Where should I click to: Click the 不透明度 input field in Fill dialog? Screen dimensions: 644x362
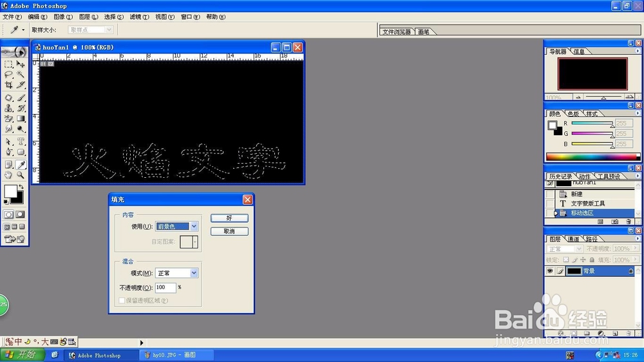tap(166, 287)
